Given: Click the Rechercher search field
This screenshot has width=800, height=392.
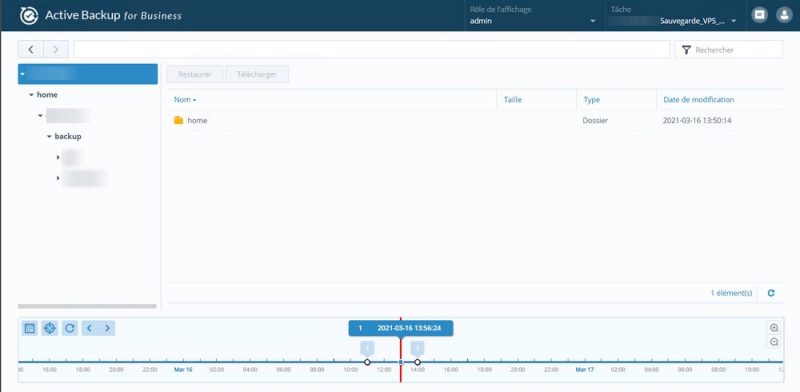Looking at the screenshot, I should click(729, 50).
